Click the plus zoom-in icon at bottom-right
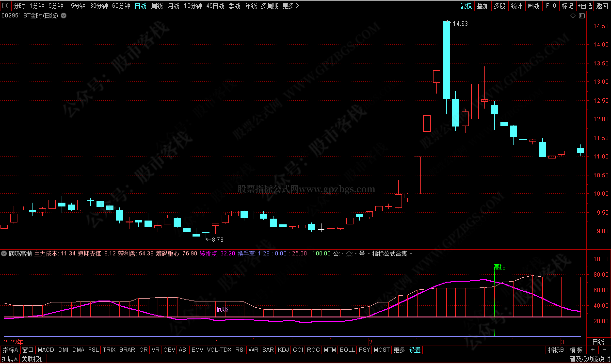The width and height of the screenshot is (611, 364). click(x=593, y=350)
